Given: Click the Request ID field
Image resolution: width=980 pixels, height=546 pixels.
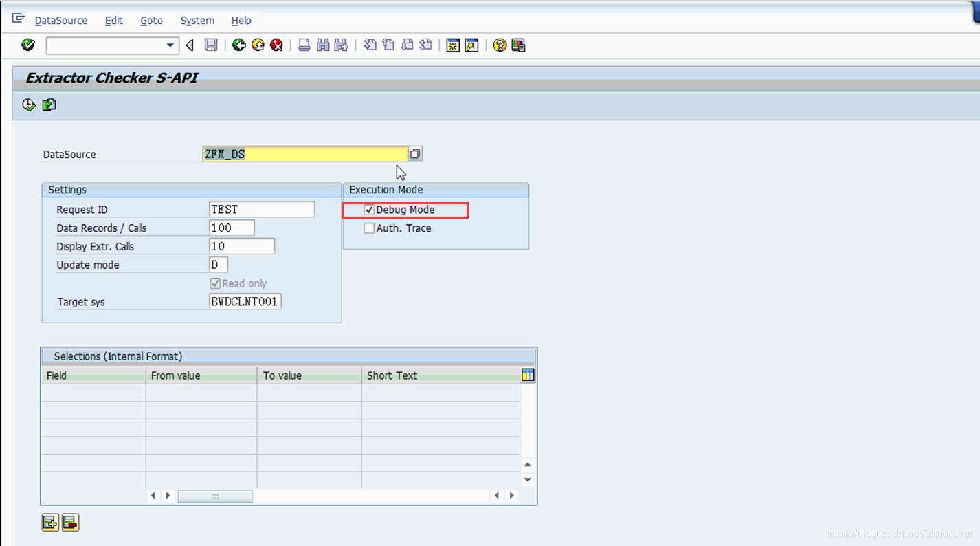Looking at the screenshot, I should point(262,209).
